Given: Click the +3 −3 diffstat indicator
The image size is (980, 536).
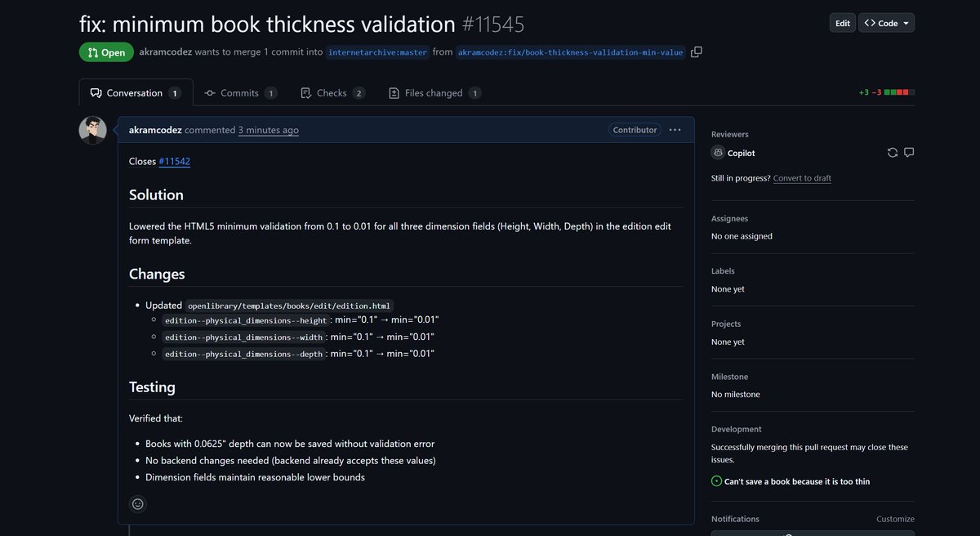Looking at the screenshot, I should (x=886, y=92).
